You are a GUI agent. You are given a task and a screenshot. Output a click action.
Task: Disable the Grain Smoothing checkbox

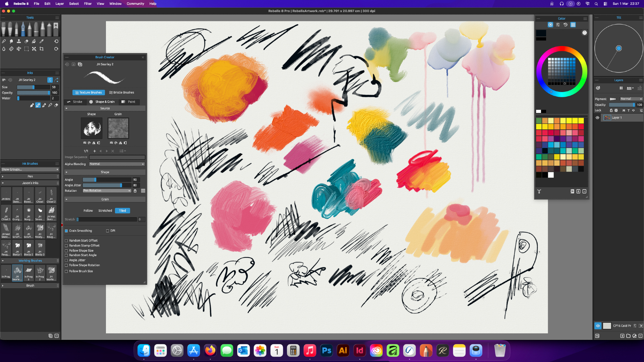pyautogui.click(x=66, y=231)
